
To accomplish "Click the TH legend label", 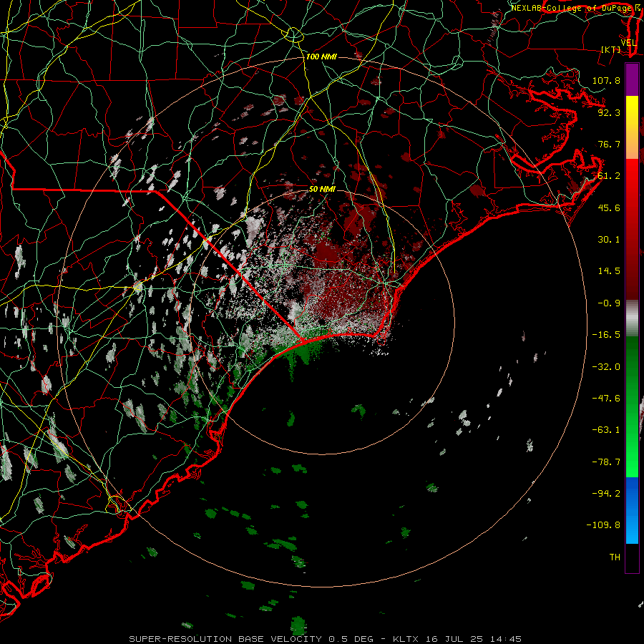I will 615,557.
